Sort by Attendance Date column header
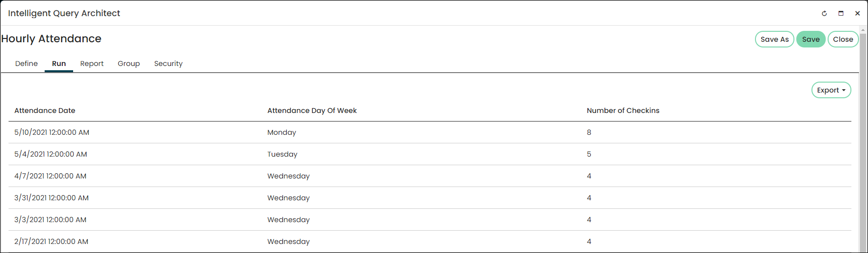 point(45,111)
